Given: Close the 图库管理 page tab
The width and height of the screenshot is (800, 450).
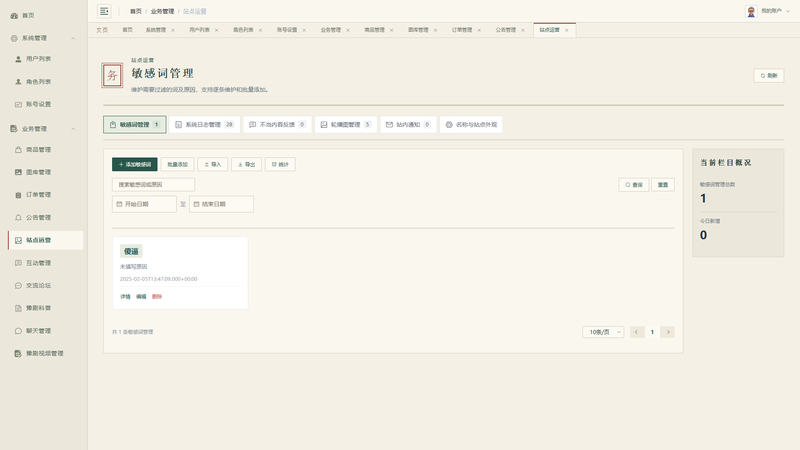Looking at the screenshot, I should (x=435, y=31).
